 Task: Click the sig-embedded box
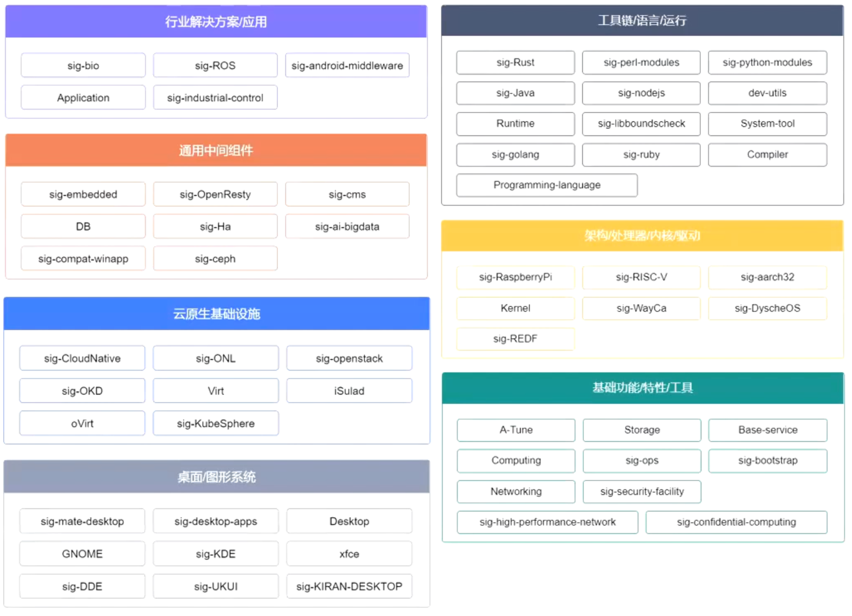click(x=83, y=195)
